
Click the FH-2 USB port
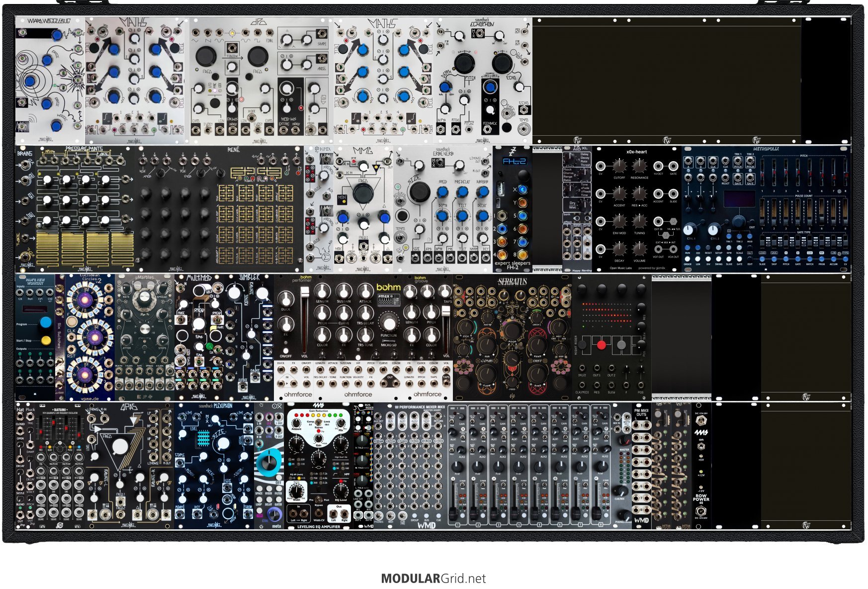501,189
